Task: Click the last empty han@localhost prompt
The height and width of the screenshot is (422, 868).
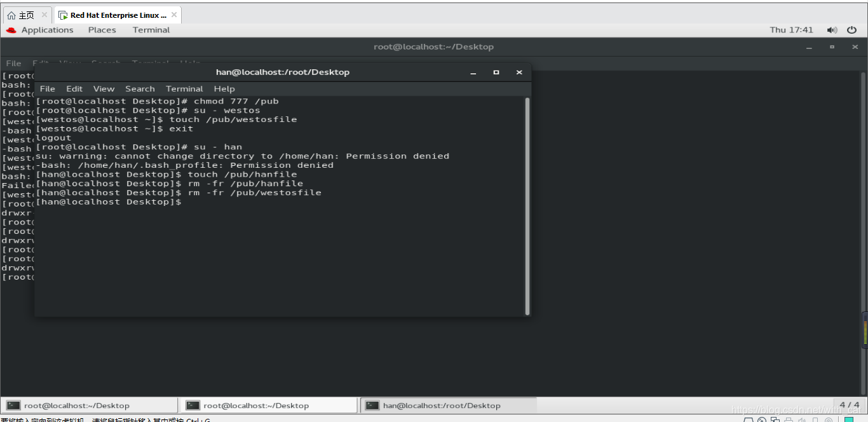Action: tap(109, 202)
